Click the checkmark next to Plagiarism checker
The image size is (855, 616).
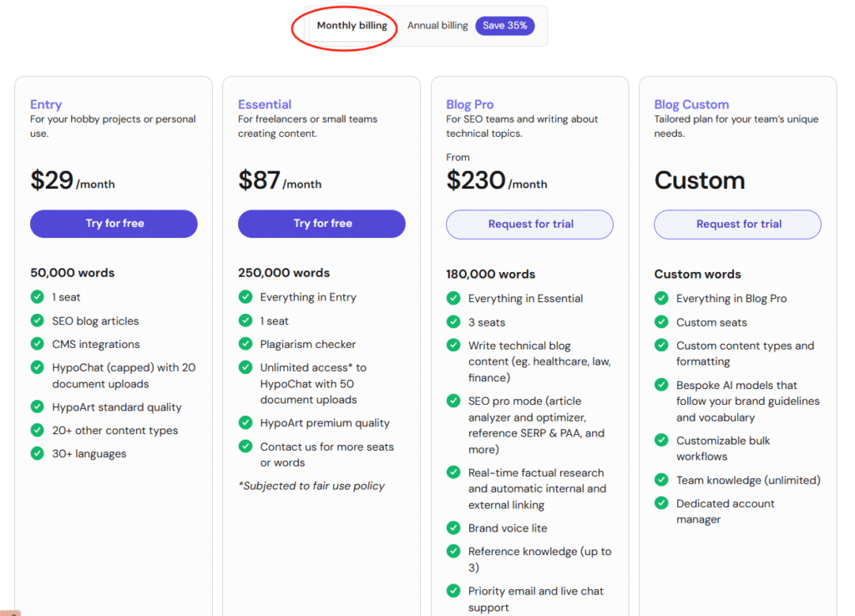[x=245, y=343]
